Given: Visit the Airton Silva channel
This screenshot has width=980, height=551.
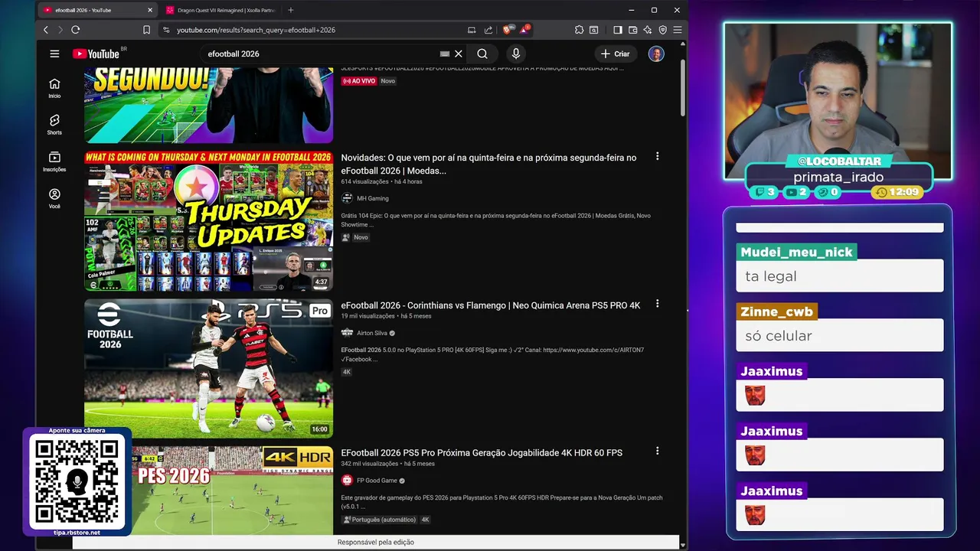Looking at the screenshot, I should tap(372, 333).
